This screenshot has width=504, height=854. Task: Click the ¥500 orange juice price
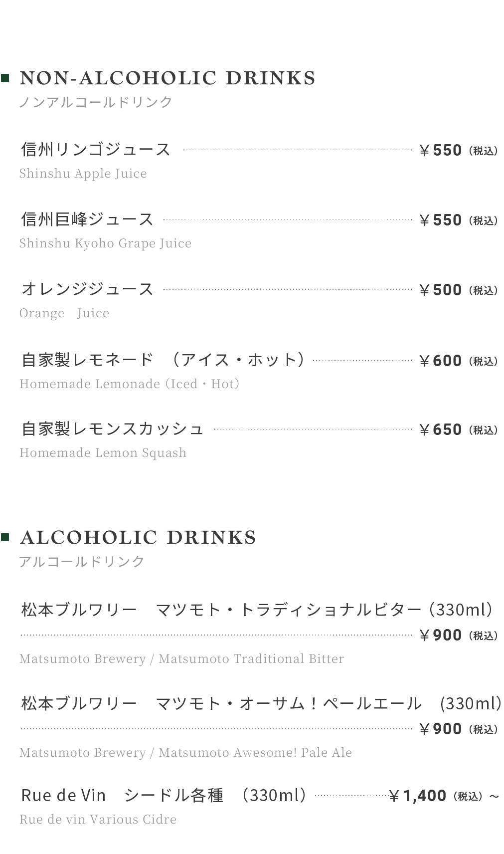click(x=441, y=290)
